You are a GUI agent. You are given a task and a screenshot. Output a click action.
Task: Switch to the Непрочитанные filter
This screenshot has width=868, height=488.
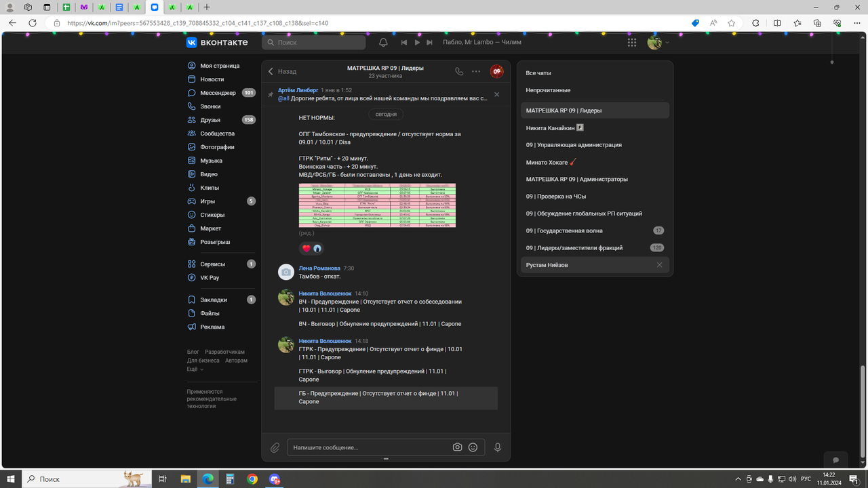tap(549, 89)
